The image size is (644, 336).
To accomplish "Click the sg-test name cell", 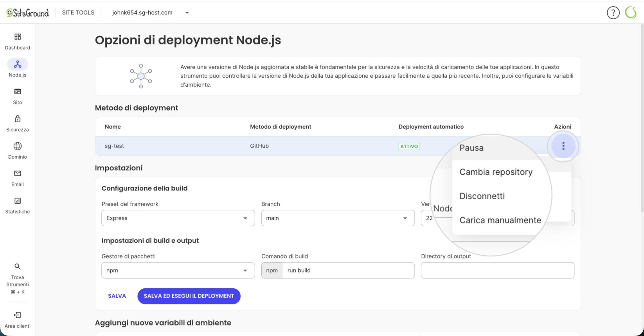I will point(114,146).
